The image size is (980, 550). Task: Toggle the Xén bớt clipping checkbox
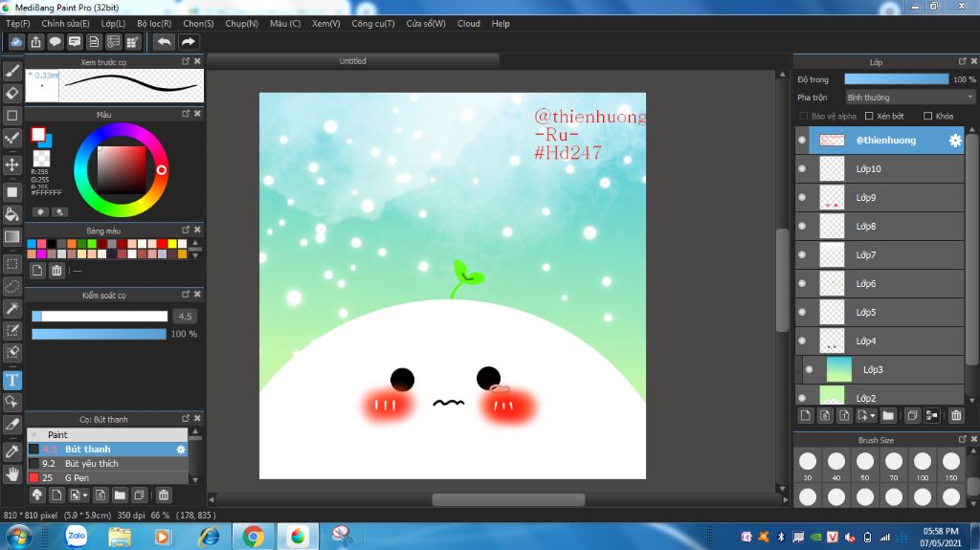(868, 116)
